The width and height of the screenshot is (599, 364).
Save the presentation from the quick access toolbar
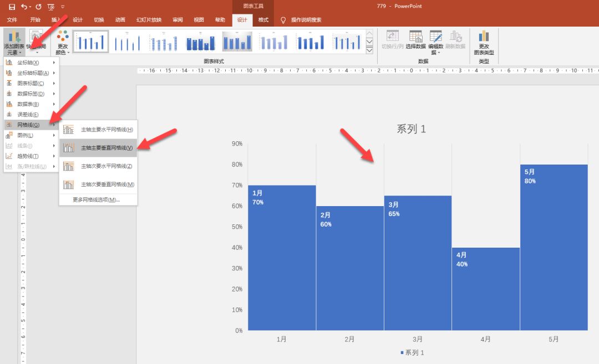[x=12, y=7]
